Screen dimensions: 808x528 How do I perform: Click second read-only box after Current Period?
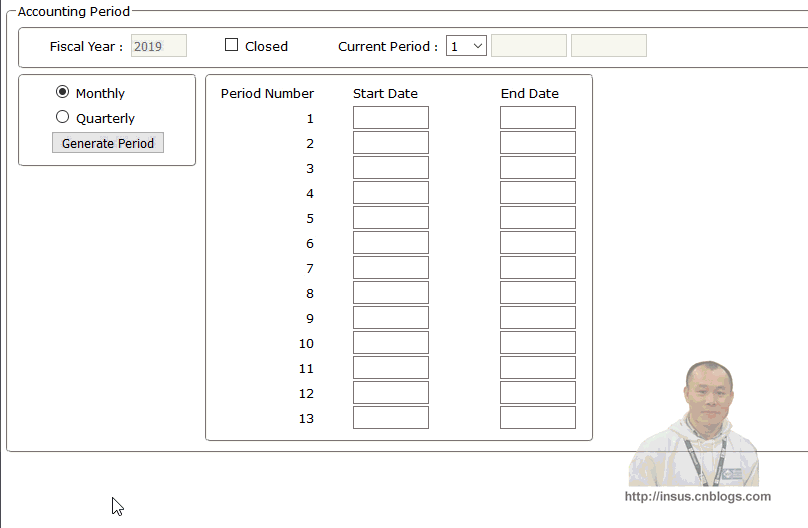pos(608,46)
